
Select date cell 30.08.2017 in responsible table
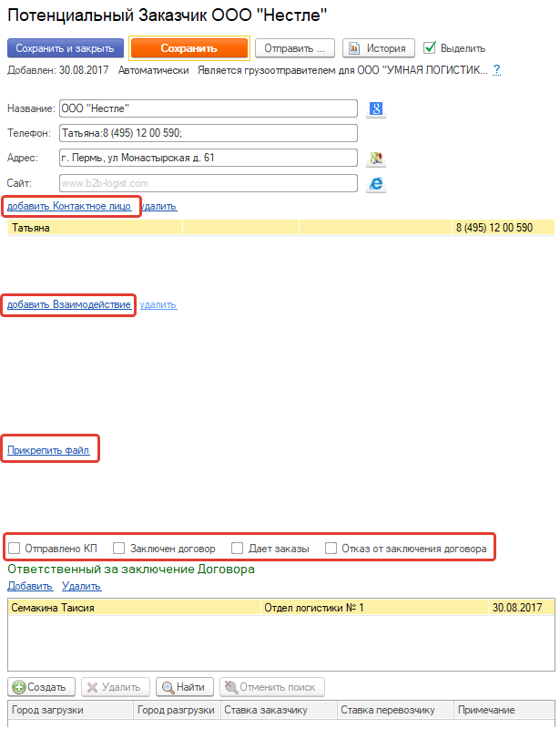[522, 607]
